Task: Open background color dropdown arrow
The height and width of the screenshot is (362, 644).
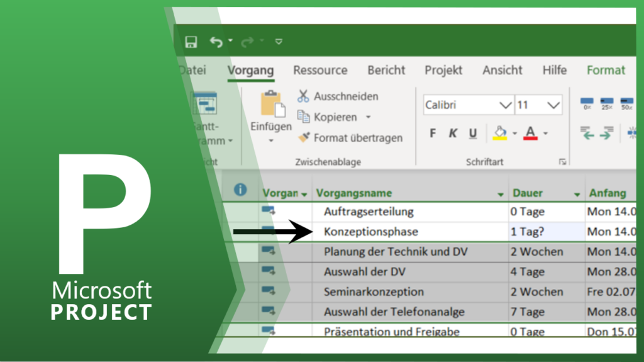Action: pyautogui.click(x=514, y=133)
